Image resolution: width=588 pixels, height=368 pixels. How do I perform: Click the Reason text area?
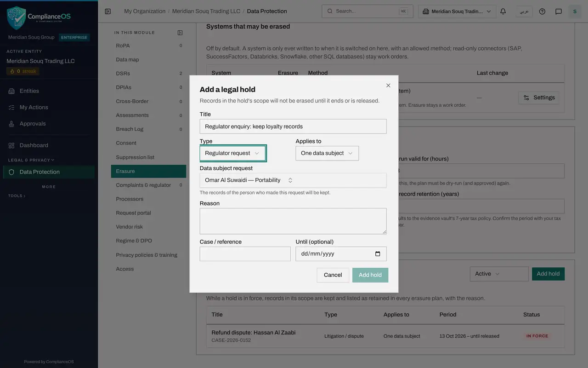click(293, 221)
